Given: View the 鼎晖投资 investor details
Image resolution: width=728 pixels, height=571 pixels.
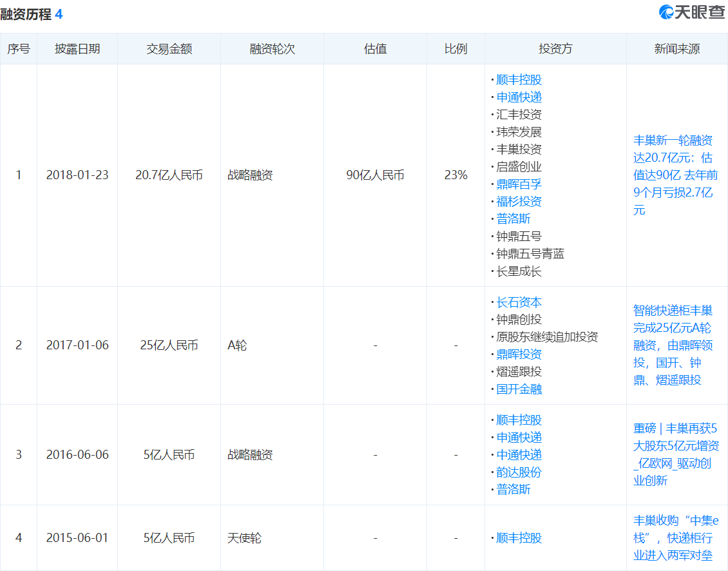Looking at the screenshot, I should coord(519,354).
